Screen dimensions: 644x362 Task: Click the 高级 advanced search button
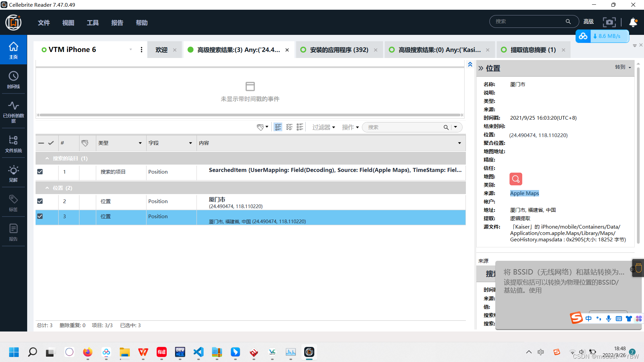[588, 21]
